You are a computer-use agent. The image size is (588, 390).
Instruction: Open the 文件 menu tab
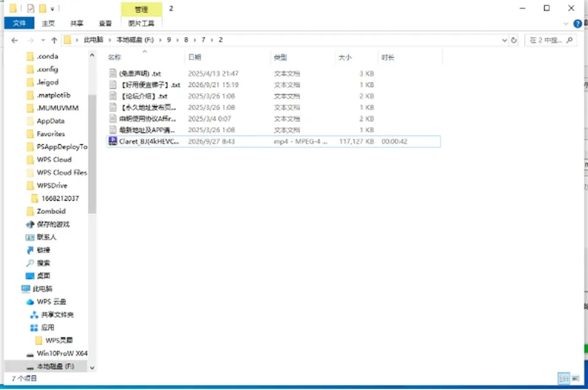[x=19, y=23]
